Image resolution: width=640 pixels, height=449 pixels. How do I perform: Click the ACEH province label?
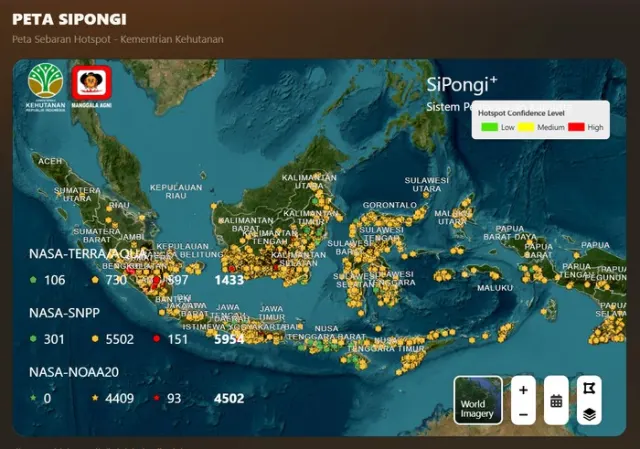click(50, 161)
